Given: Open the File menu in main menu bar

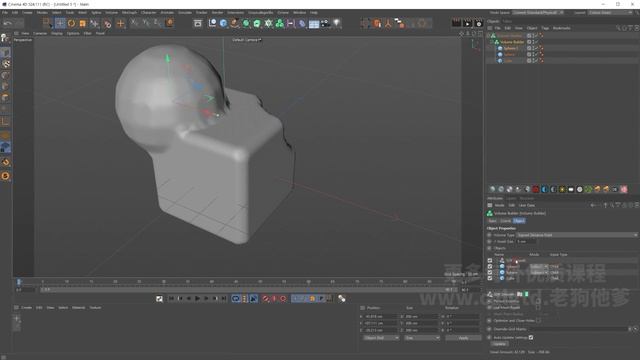Looking at the screenshot, I should click(5, 13).
